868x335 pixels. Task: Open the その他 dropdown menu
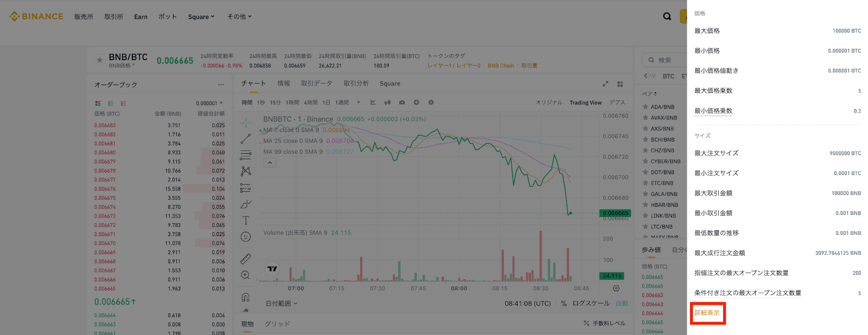[x=239, y=17]
